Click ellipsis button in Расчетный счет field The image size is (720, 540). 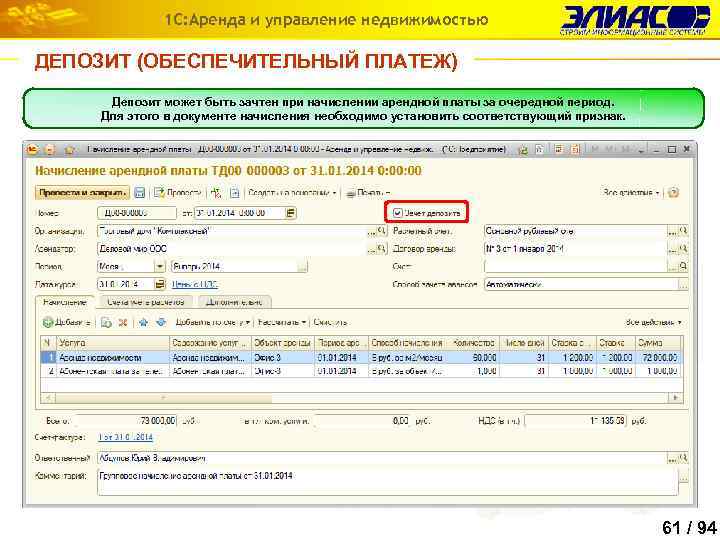673,231
